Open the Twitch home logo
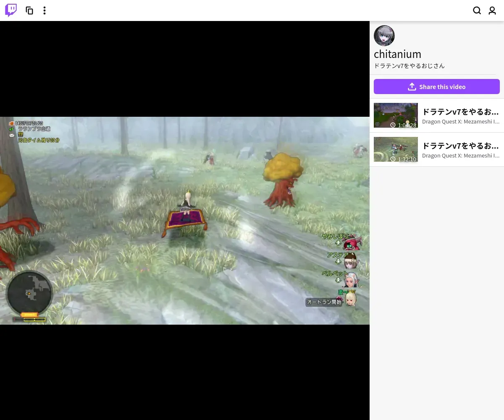The width and height of the screenshot is (504, 420). click(x=11, y=10)
